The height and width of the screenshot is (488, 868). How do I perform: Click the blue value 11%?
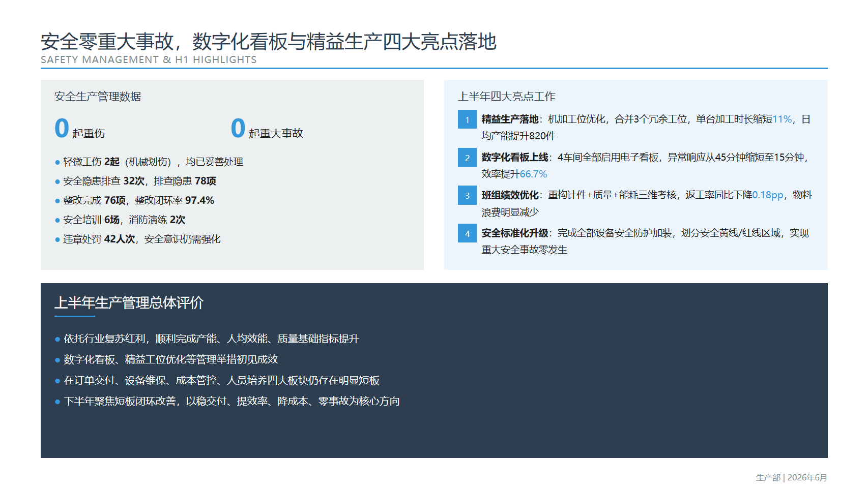coord(783,119)
